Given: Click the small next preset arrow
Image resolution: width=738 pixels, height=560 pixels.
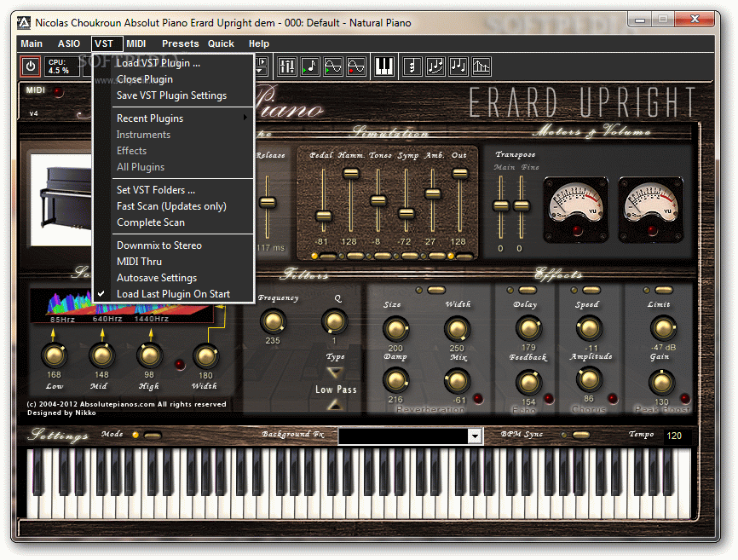Looking at the screenshot, I should (x=262, y=62).
